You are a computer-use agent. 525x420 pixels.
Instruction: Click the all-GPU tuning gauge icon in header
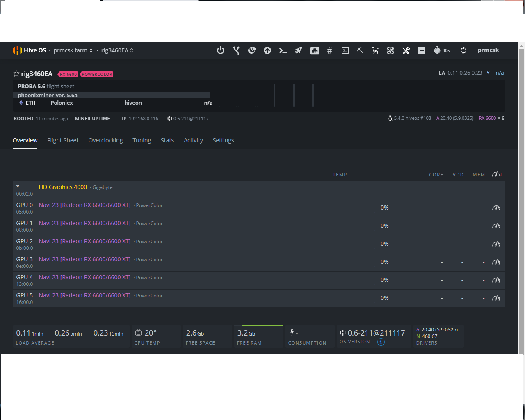pos(497,174)
